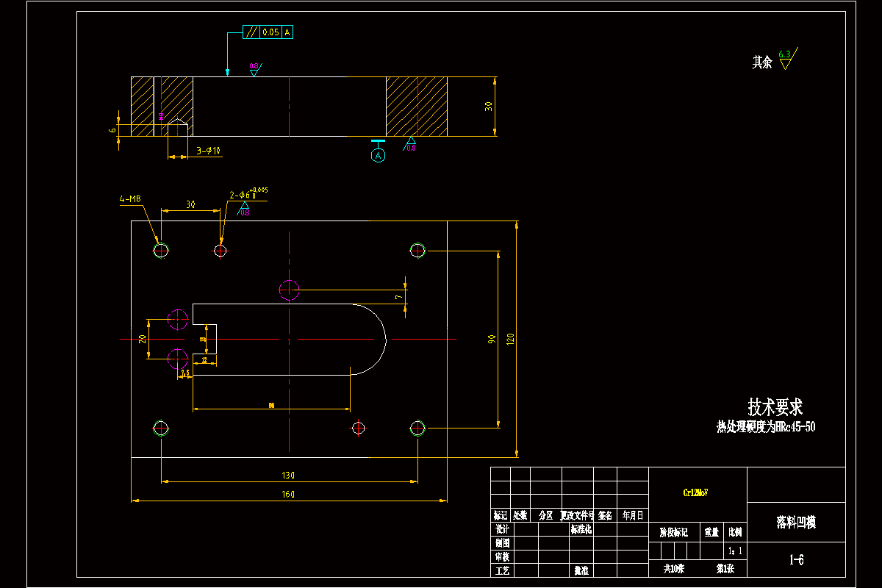Select the "制图" row label

click(x=502, y=543)
